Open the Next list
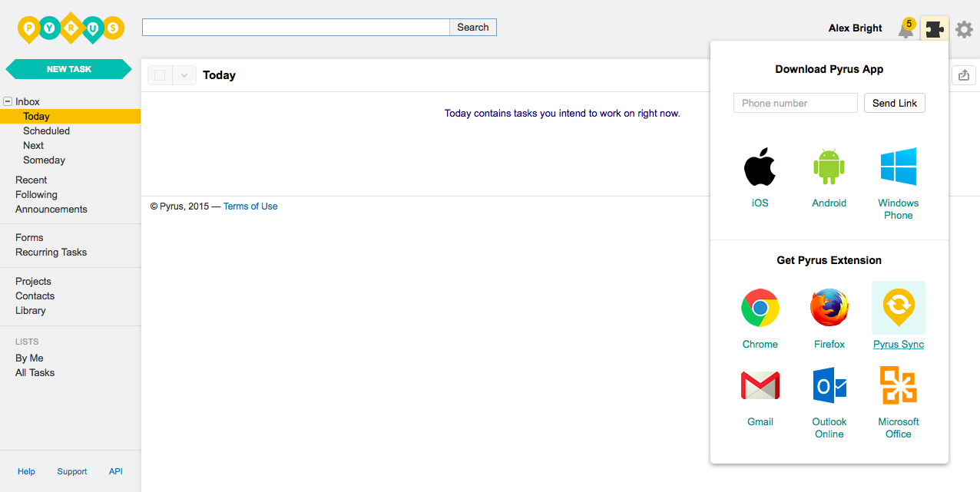This screenshot has width=980, height=492. click(x=33, y=146)
